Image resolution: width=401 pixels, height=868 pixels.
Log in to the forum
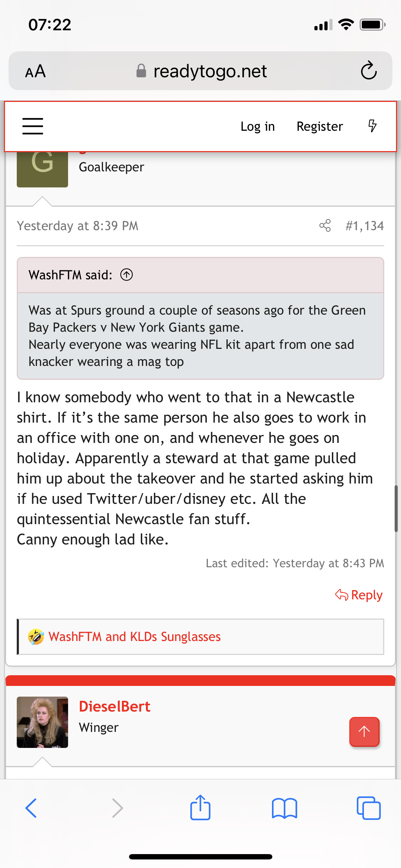click(257, 126)
